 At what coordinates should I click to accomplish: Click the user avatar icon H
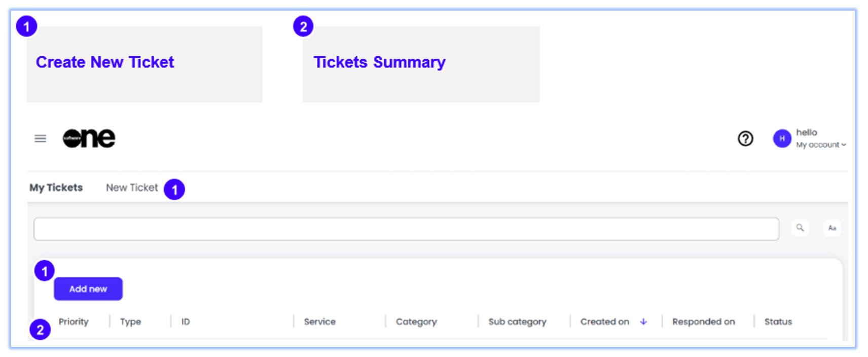click(x=781, y=138)
